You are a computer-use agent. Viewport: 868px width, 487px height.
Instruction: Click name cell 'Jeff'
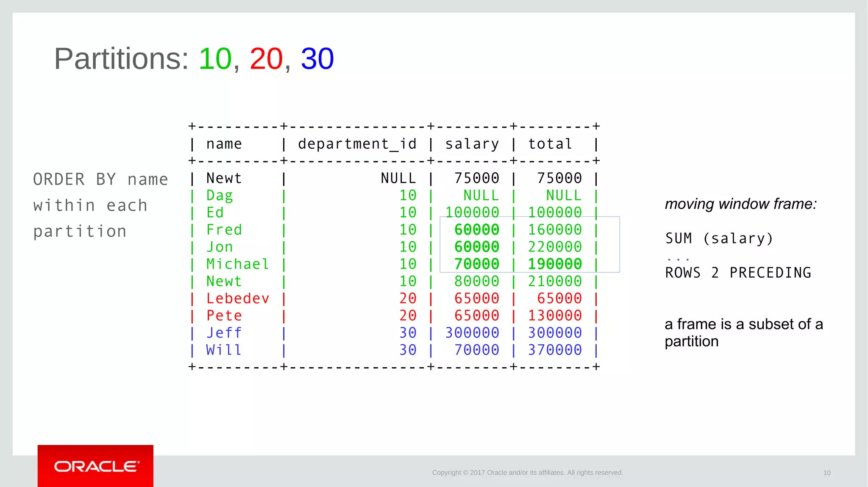click(224, 333)
